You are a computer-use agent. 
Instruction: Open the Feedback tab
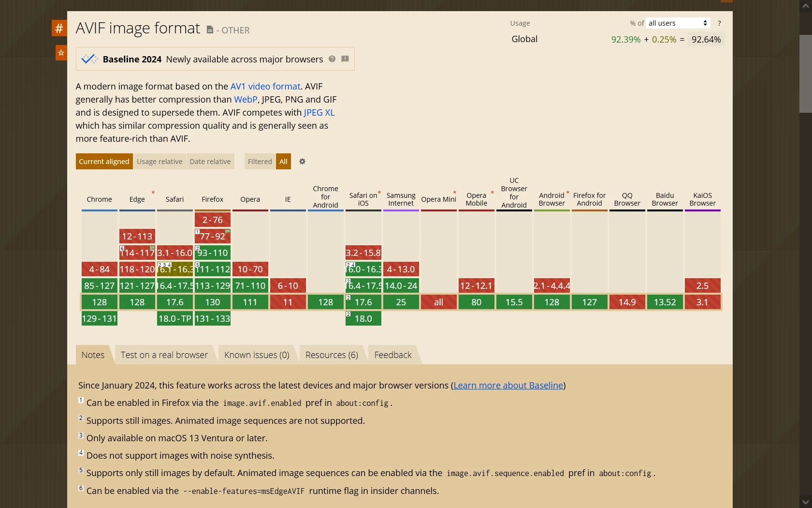[x=393, y=355]
